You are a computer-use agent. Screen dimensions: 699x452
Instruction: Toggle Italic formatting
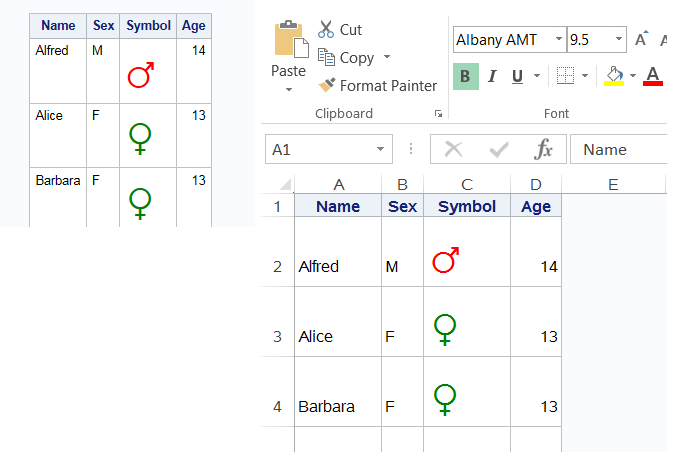493,76
